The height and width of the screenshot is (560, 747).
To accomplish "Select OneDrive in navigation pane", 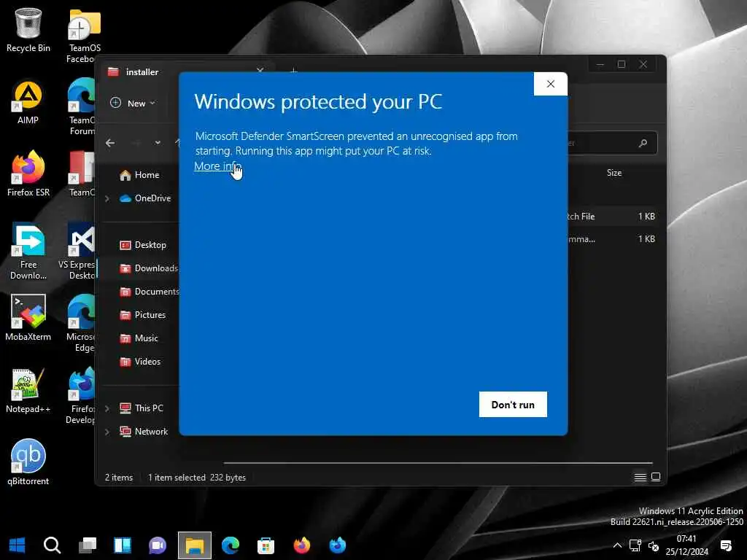I will [145, 198].
